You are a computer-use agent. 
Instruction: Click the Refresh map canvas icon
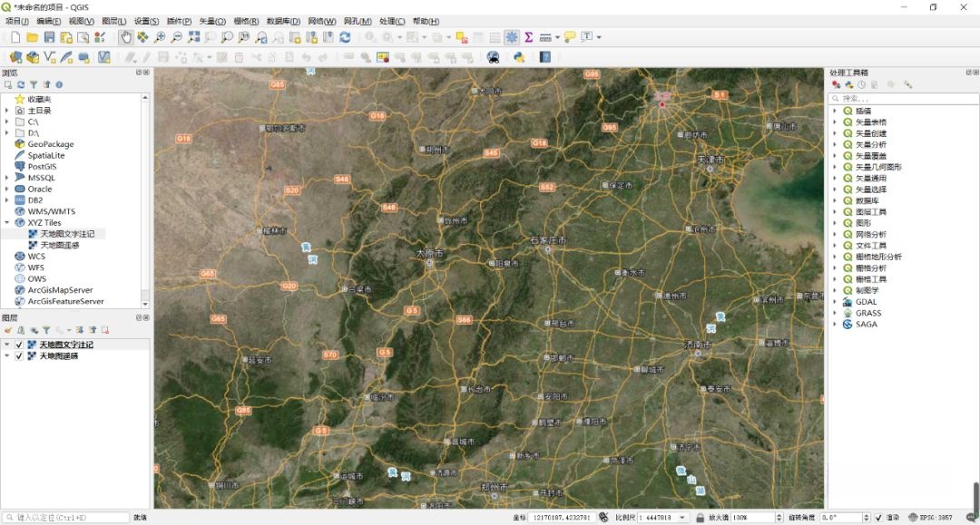[x=345, y=37]
